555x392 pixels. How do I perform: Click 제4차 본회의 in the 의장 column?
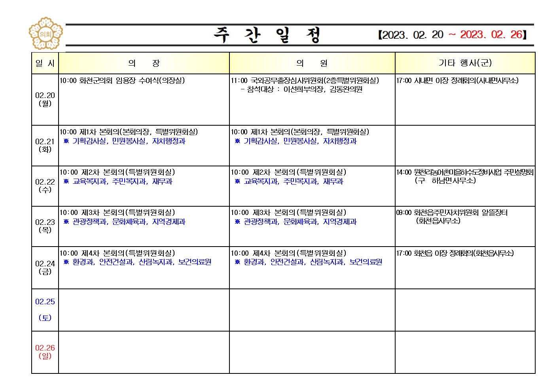(117, 253)
